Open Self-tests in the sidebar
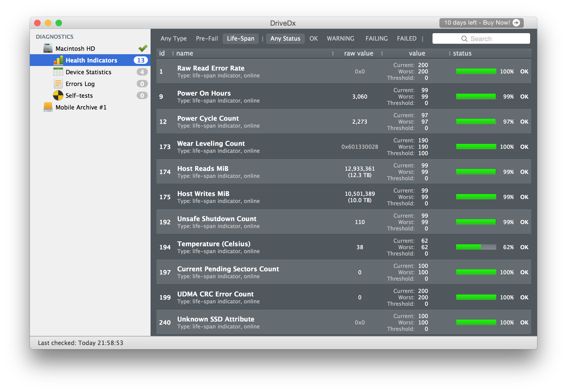The image size is (567, 392). click(x=90, y=95)
